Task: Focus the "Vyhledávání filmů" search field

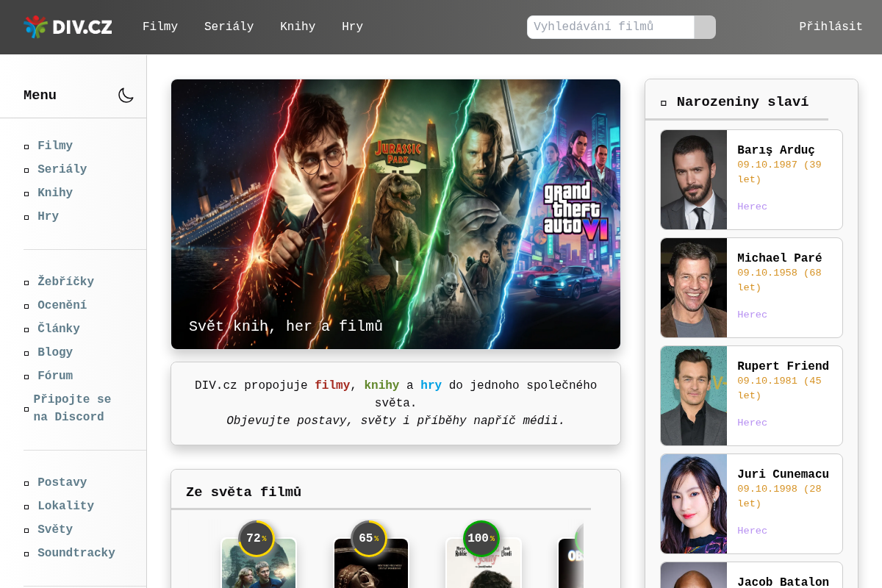Action: pos(611,27)
